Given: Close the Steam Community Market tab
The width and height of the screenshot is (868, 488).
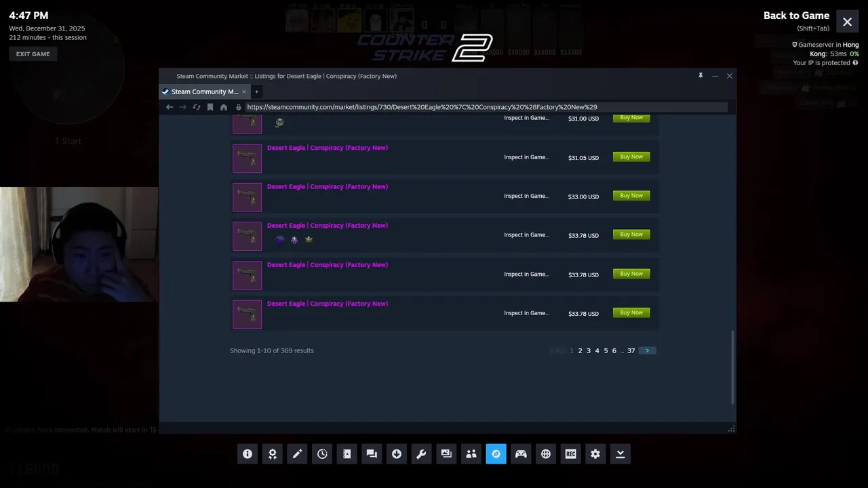Looking at the screenshot, I should coord(244,91).
